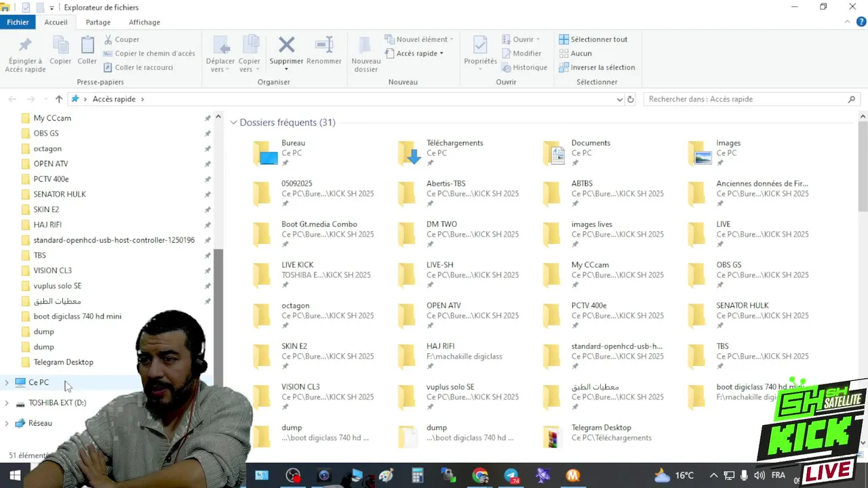Click Inverser la sélection
868x488 pixels.
[x=597, y=67]
